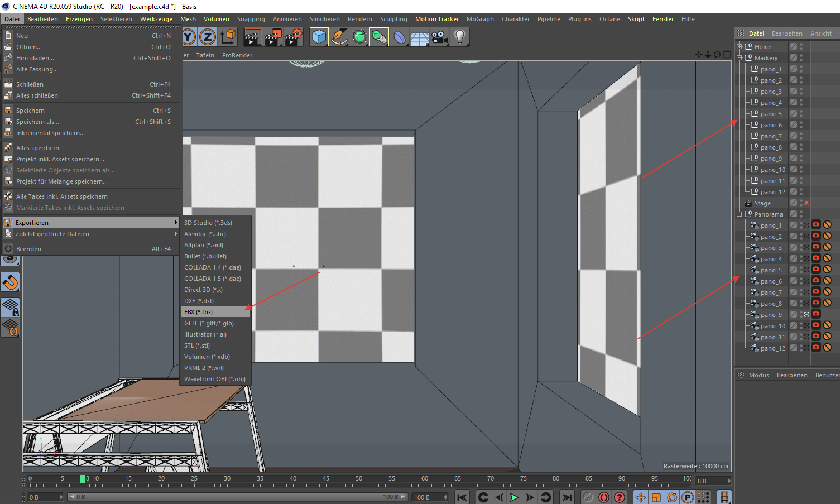
Task: Select the Move tool icon near the record buttons
Action: point(640,496)
